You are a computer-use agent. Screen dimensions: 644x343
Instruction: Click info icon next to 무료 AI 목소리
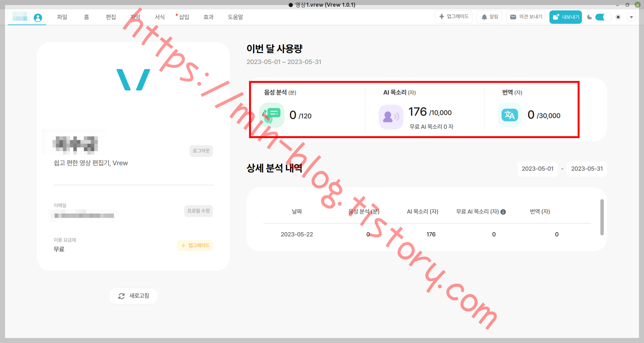coord(503,212)
